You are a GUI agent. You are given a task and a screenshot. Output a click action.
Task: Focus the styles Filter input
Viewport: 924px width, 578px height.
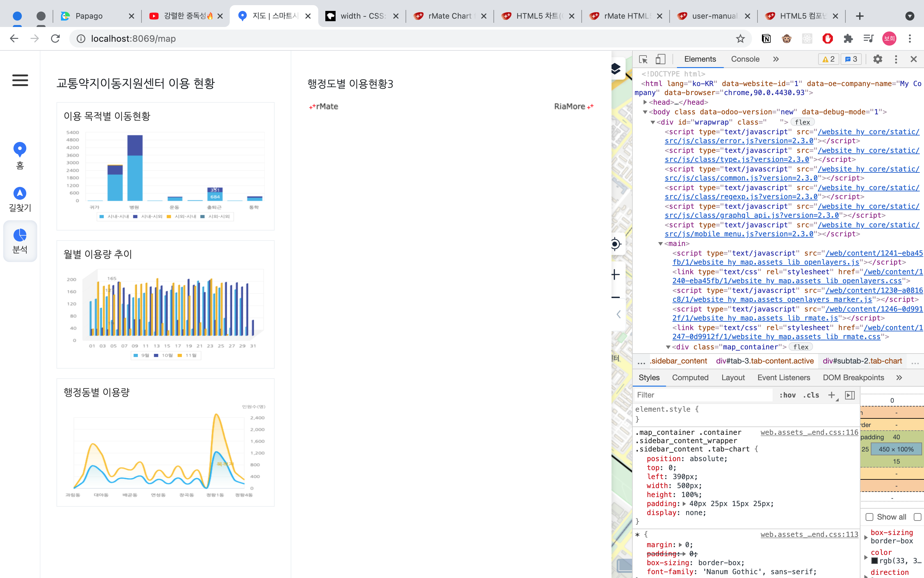(703, 395)
